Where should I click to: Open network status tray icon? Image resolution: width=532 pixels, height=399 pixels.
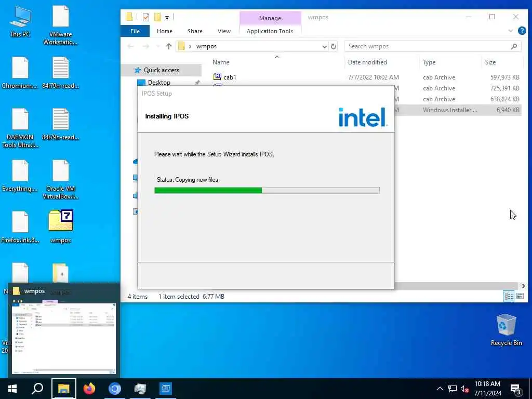pos(453,389)
